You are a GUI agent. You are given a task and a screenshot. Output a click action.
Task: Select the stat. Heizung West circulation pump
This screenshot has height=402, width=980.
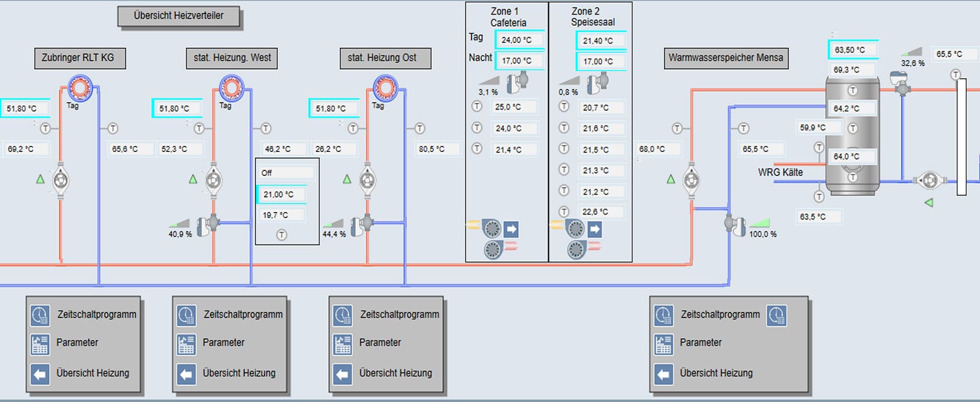click(x=213, y=180)
